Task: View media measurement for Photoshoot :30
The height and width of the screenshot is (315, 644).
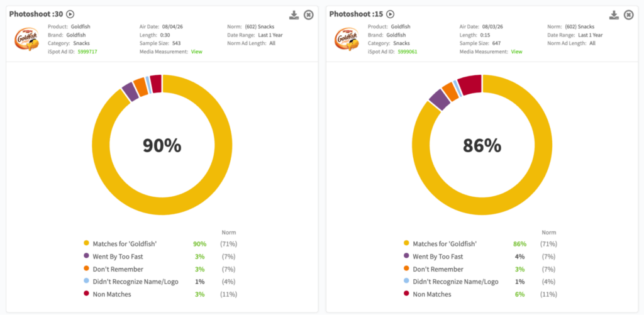Action: tap(197, 52)
